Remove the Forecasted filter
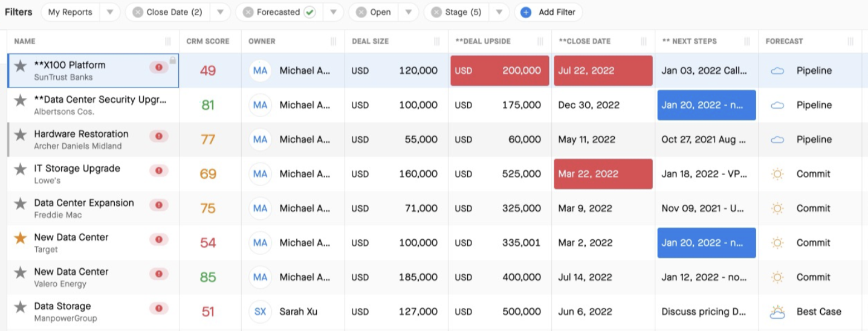The image size is (868, 331). tap(248, 12)
